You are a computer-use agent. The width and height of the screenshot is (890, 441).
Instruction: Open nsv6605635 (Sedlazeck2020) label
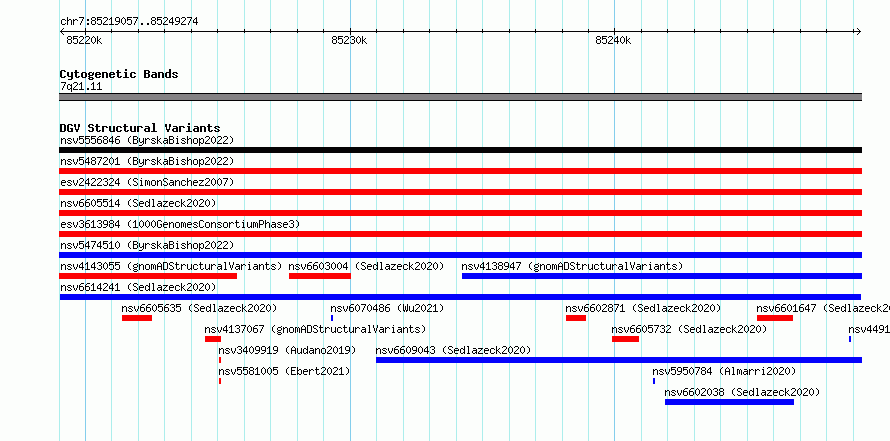[199, 308]
